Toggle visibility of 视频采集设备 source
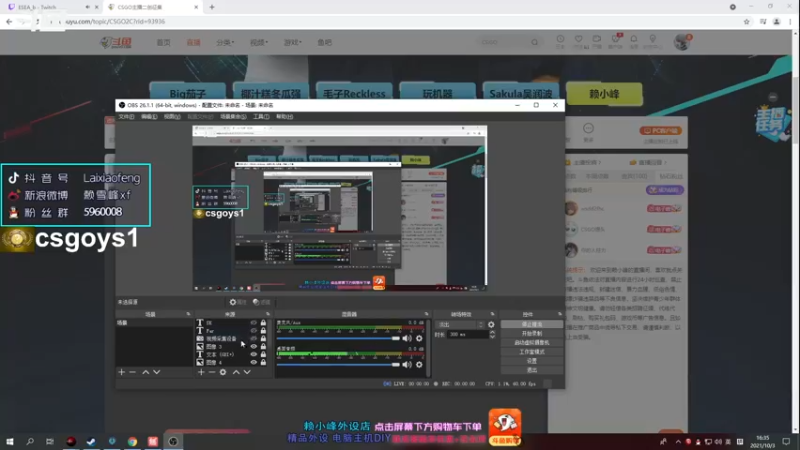The image size is (800, 450). point(254,338)
